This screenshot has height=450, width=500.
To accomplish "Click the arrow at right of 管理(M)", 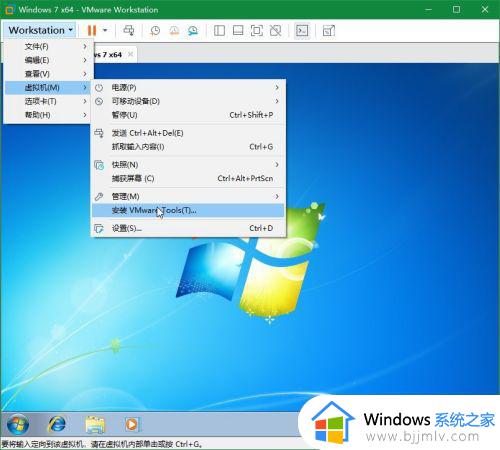I will tap(277, 196).
